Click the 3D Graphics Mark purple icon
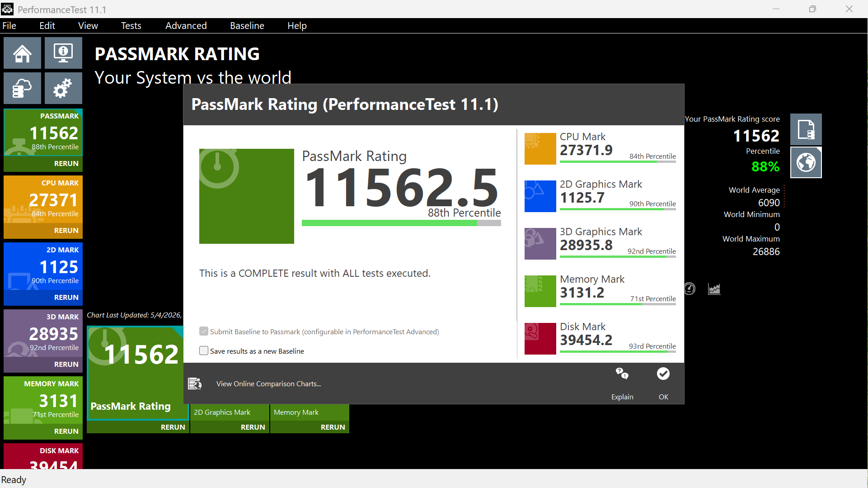The height and width of the screenshot is (488, 868). (x=540, y=243)
